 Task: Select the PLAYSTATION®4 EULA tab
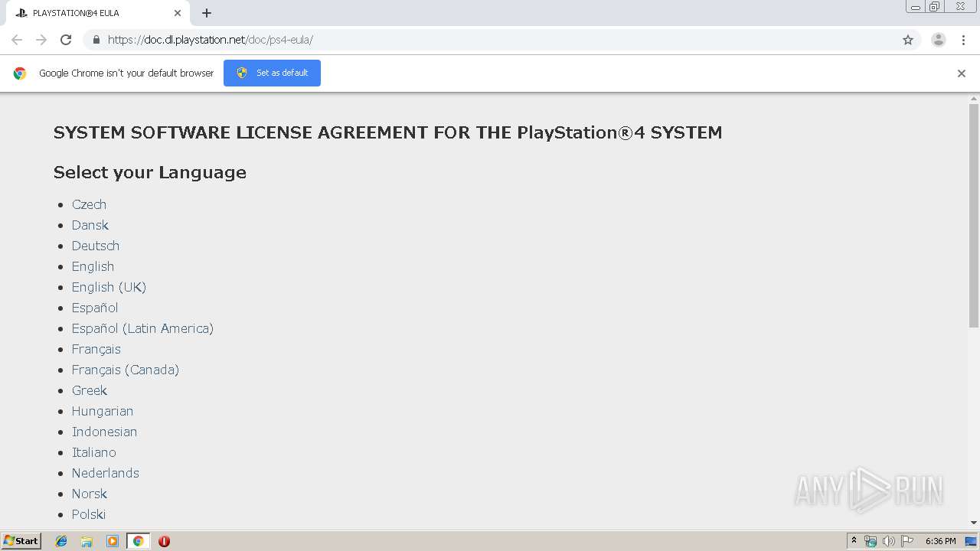click(x=98, y=13)
